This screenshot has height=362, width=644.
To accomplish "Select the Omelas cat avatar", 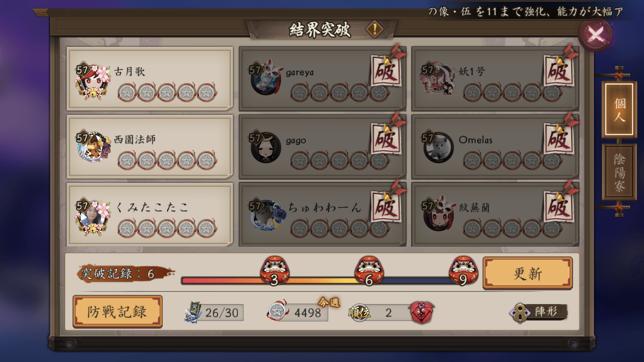I will coord(438,147).
